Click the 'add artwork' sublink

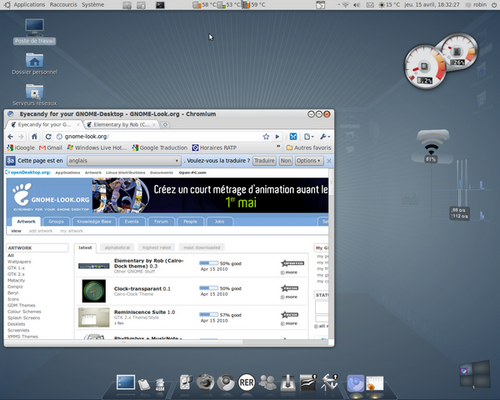[x=41, y=231]
